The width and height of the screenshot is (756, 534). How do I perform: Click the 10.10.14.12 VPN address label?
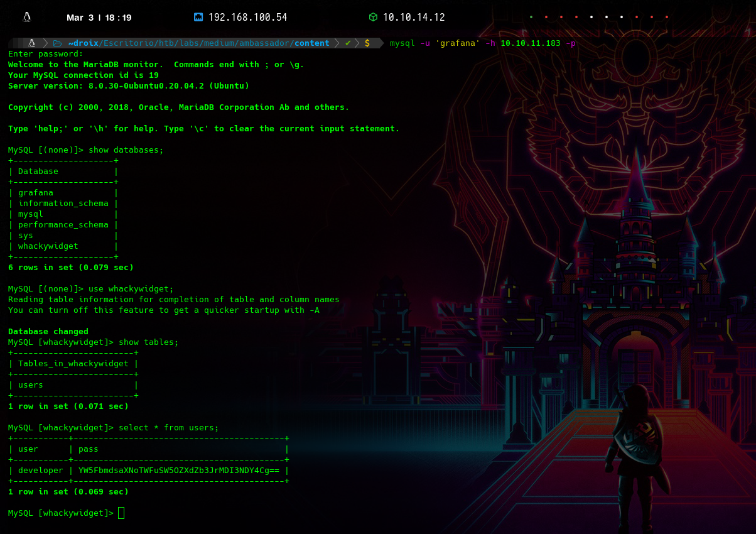tap(413, 18)
